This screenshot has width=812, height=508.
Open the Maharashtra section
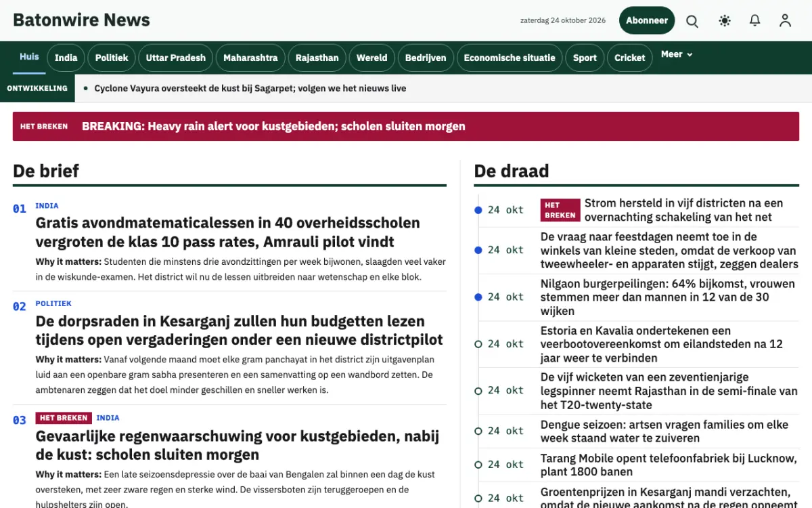pos(250,58)
